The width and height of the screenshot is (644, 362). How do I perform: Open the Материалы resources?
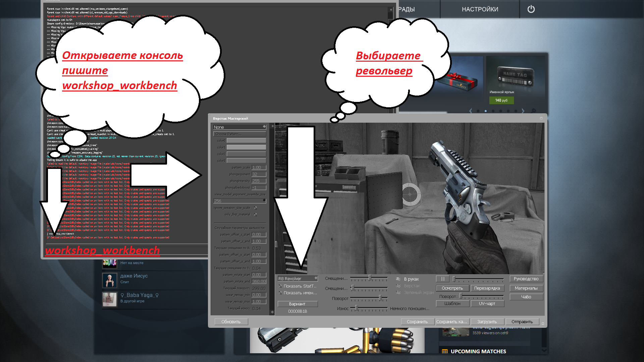click(526, 288)
